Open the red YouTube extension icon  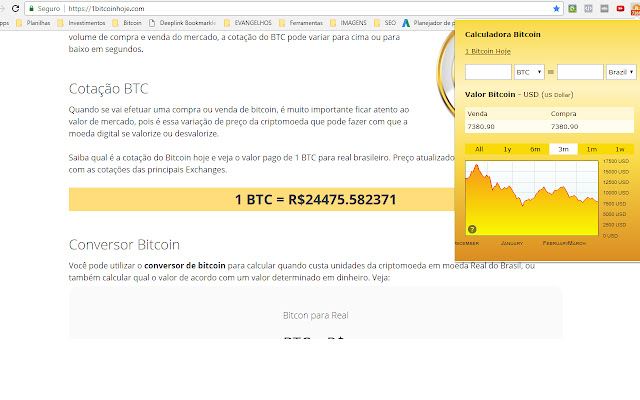click(x=620, y=8)
